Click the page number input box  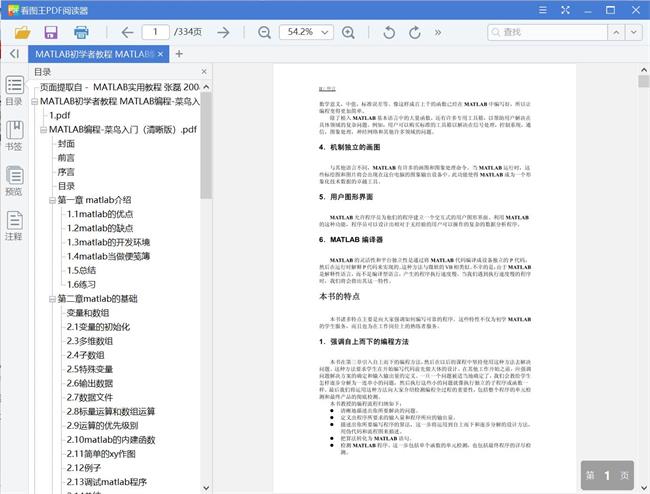pos(155,32)
